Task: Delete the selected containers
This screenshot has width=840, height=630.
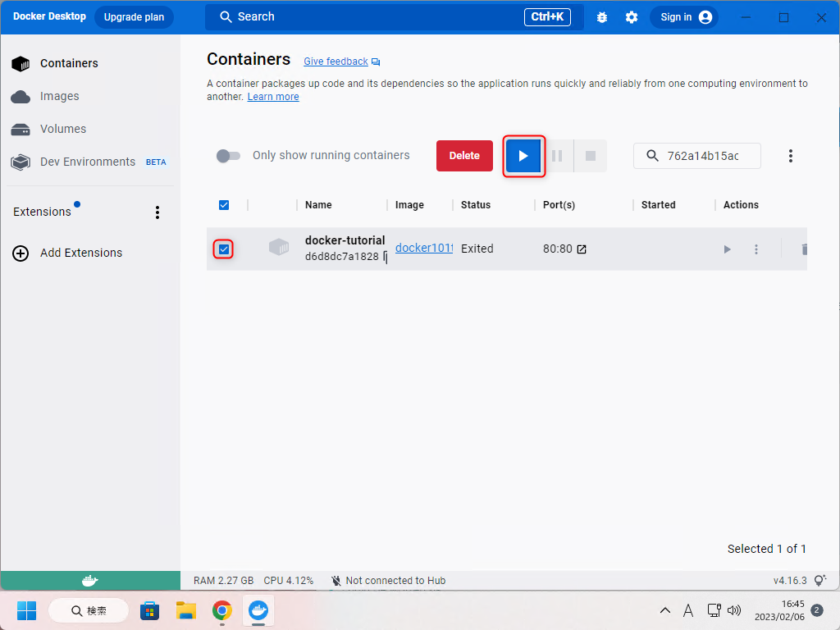Action: click(x=464, y=156)
